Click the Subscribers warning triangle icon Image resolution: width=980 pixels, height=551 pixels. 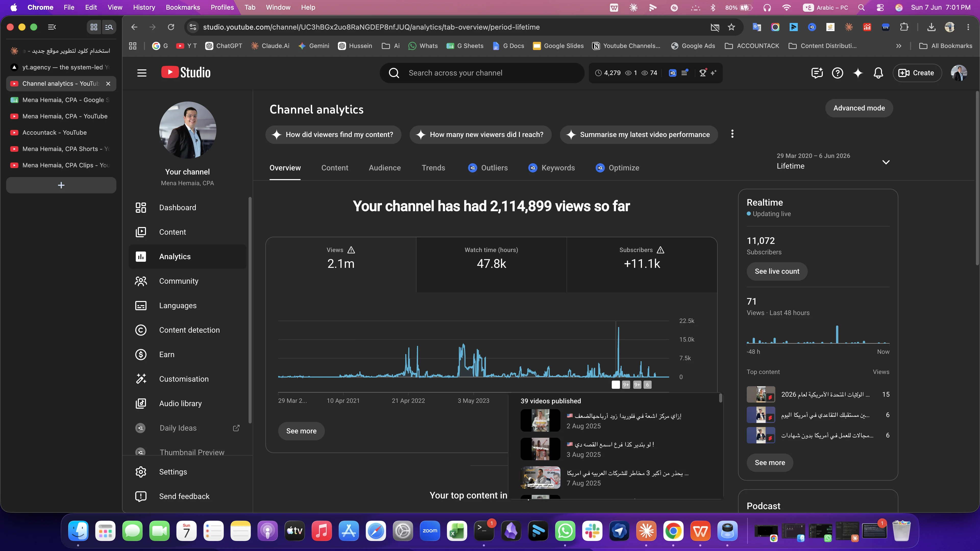(660, 250)
